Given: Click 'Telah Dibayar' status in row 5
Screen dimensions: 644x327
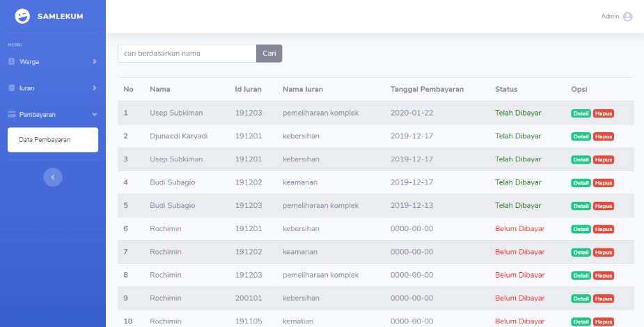Looking at the screenshot, I should 518,205.
